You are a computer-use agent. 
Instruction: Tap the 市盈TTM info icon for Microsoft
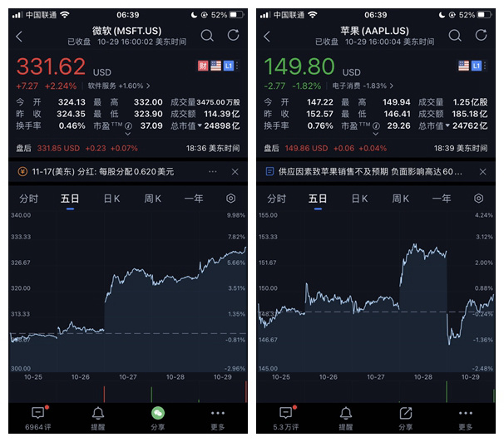(128, 126)
